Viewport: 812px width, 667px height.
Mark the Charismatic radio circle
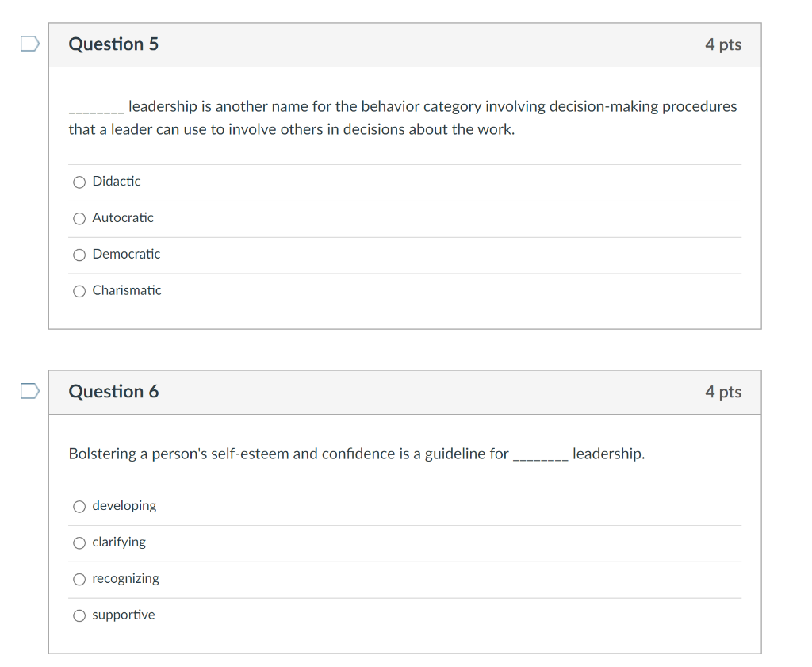pyautogui.click(x=79, y=291)
